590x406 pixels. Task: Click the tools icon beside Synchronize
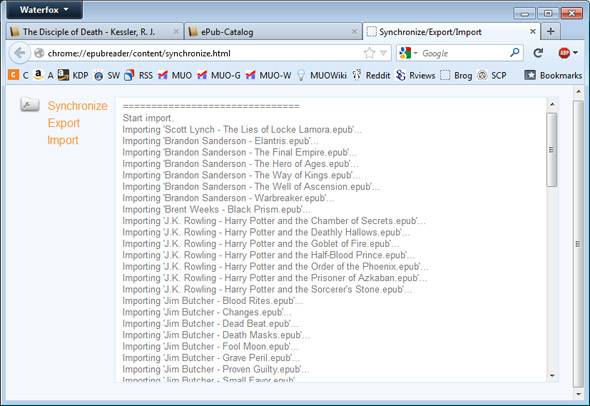[x=30, y=104]
